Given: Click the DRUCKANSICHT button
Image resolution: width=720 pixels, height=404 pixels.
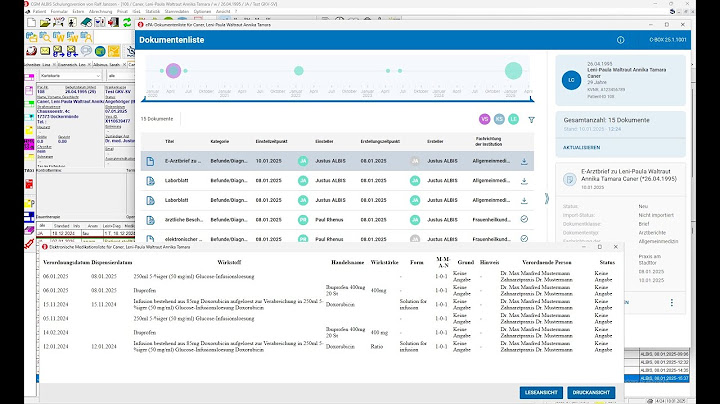Looking at the screenshot, I should point(591,393).
